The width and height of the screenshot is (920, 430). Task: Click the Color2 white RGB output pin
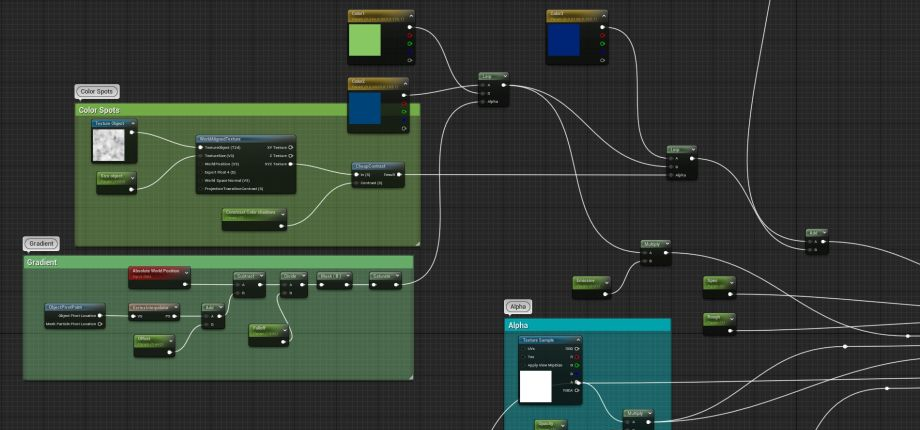[x=404, y=95]
